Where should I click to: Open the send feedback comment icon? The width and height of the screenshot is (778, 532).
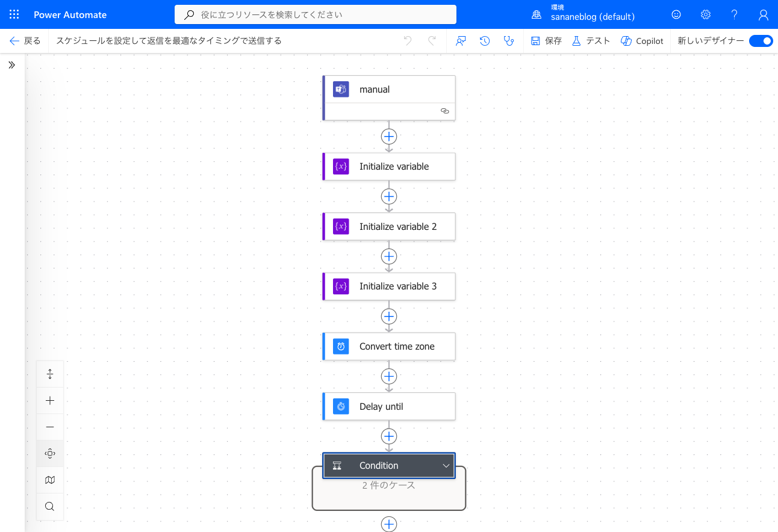tap(461, 41)
